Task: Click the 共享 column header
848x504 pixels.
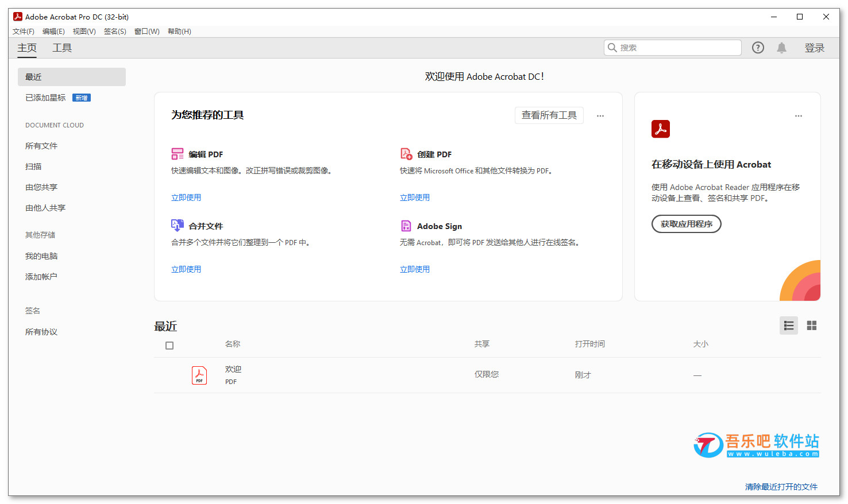Action: click(x=482, y=344)
